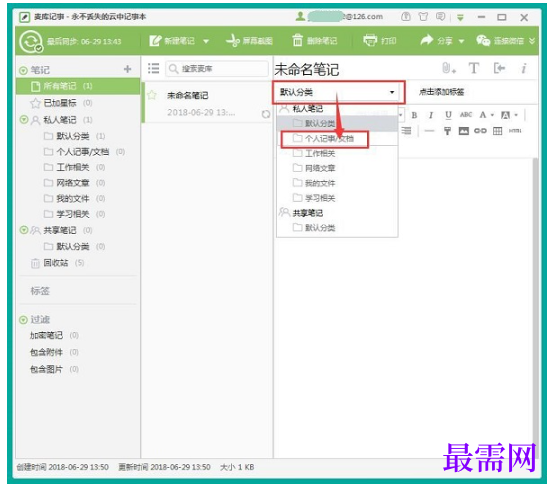Open the 回收站 recycle bin
Viewport: 555px width, 489px height.
point(57,263)
